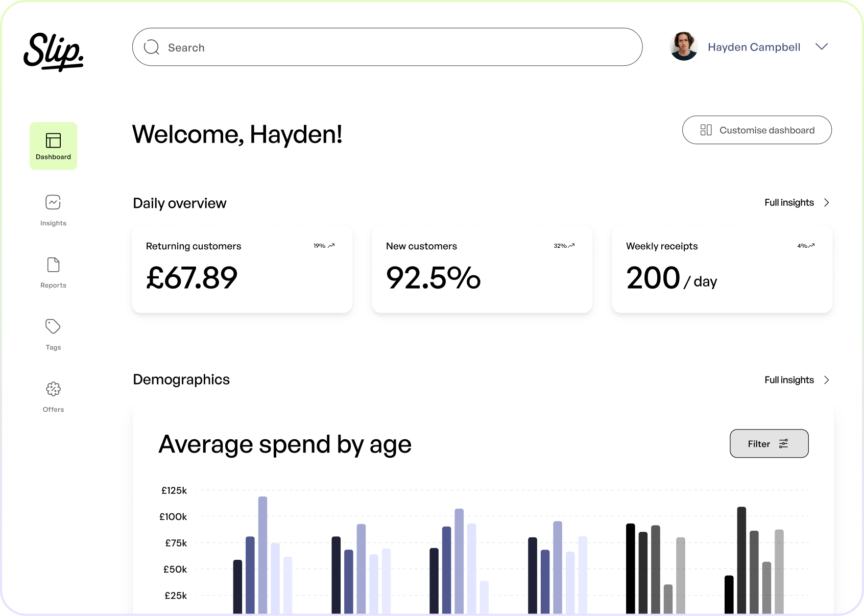Select the tallest bar in the first age group
The height and width of the screenshot is (616, 864).
(x=263, y=552)
